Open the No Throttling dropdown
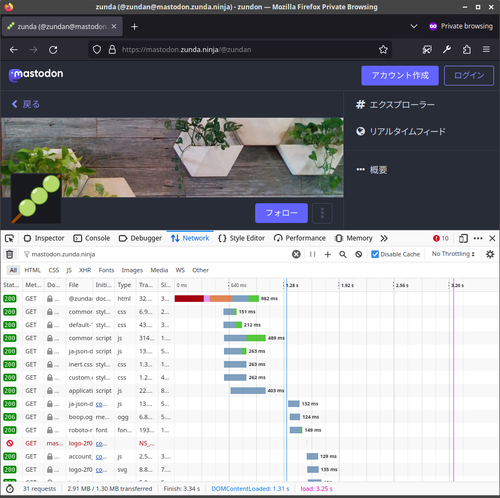The image size is (500, 498). click(x=453, y=254)
